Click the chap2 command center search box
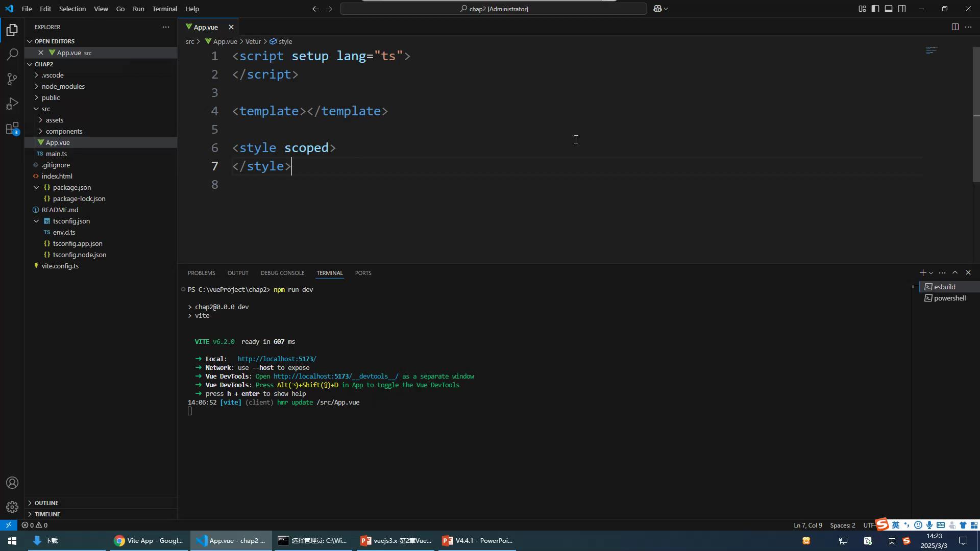This screenshot has height=551, width=980. (494, 9)
